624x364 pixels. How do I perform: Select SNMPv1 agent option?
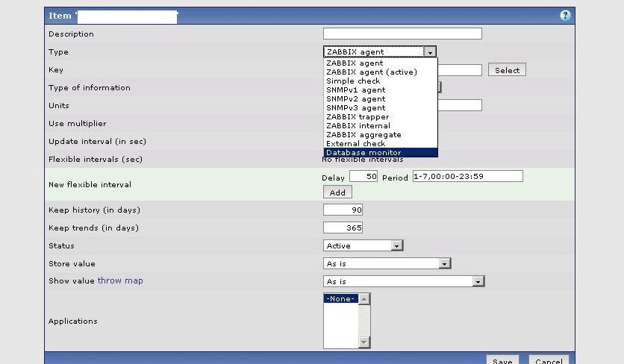pos(381,90)
